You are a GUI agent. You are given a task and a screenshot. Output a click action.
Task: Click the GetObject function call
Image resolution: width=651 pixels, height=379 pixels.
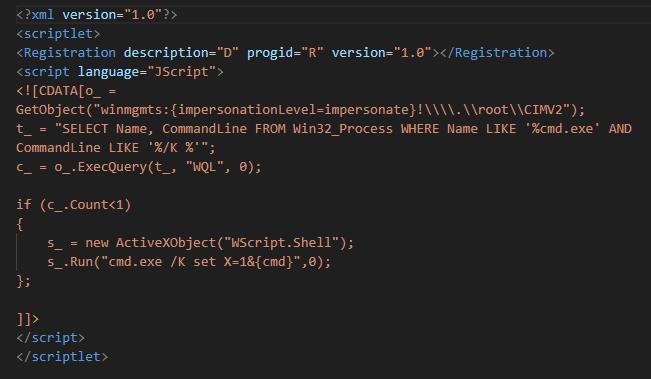pyautogui.click(x=51, y=110)
